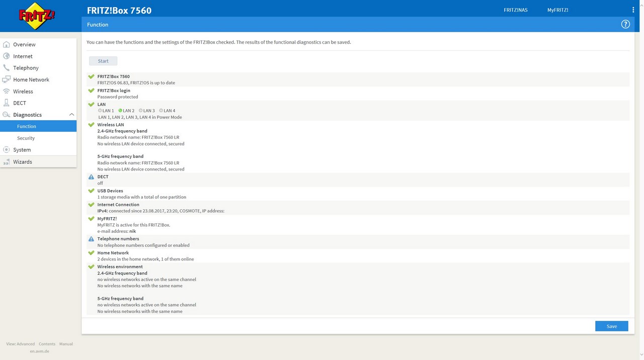Click green check beside MyFRITZ! diagnostics row

(x=91, y=219)
